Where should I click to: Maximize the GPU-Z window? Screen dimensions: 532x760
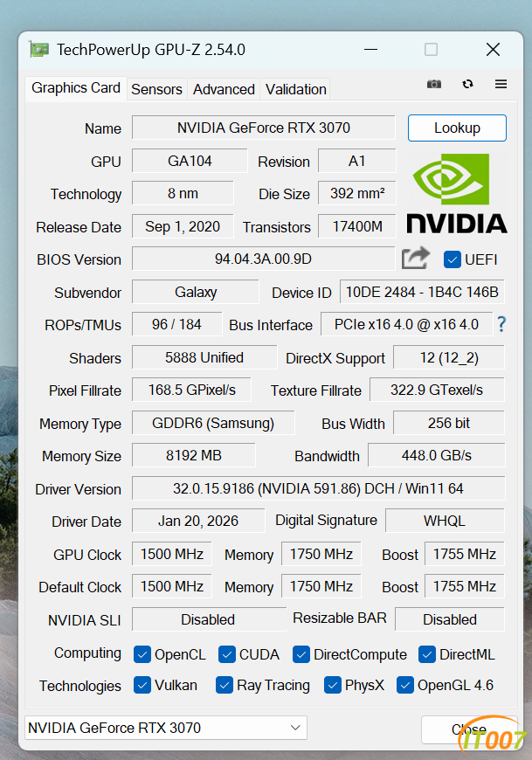(x=431, y=50)
